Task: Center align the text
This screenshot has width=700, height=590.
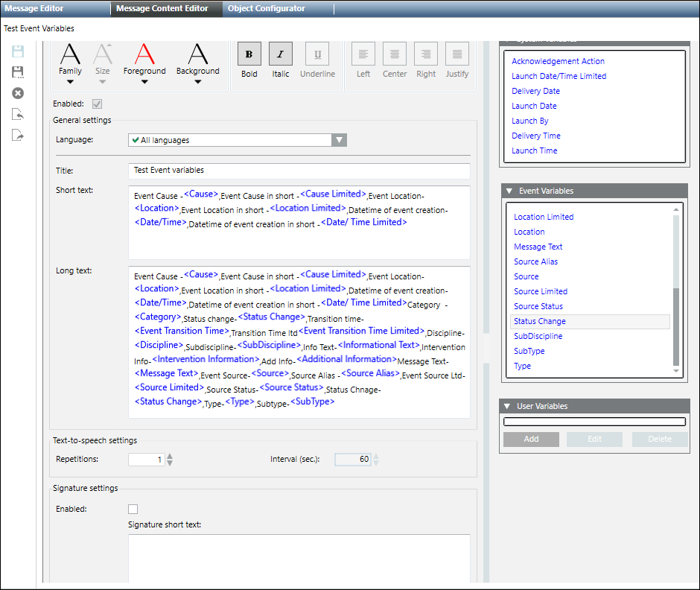Action: pyautogui.click(x=395, y=54)
